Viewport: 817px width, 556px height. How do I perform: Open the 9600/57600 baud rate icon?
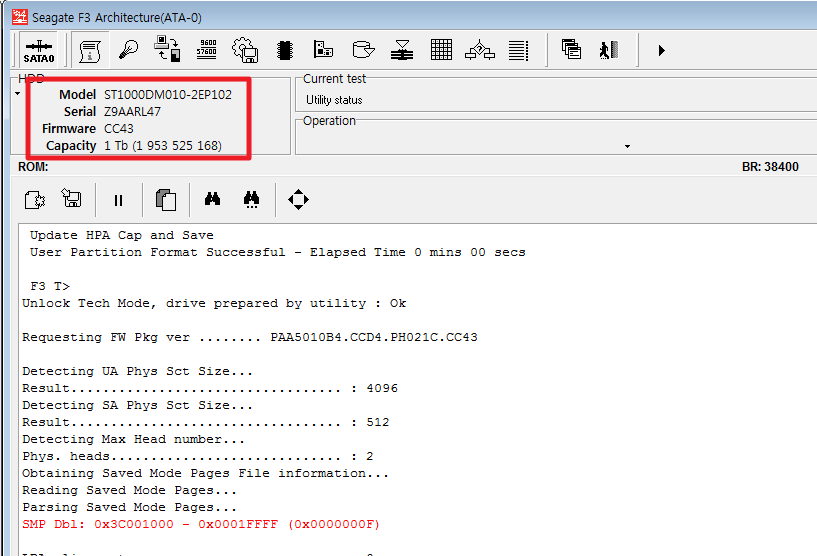[x=206, y=50]
